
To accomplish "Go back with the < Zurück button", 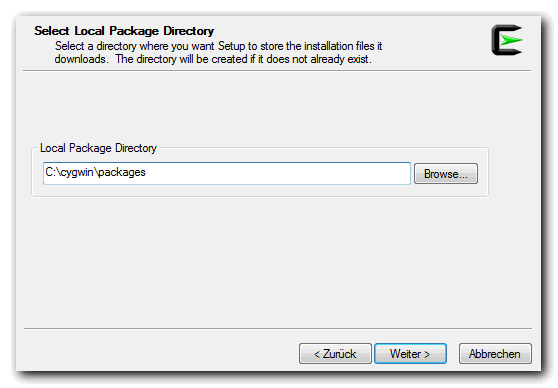I will (x=335, y=353).
